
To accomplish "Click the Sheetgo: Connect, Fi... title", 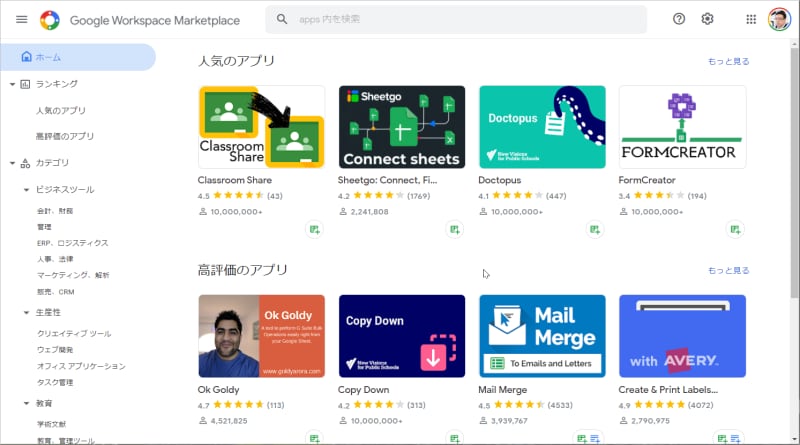I will tap(387, 180).
